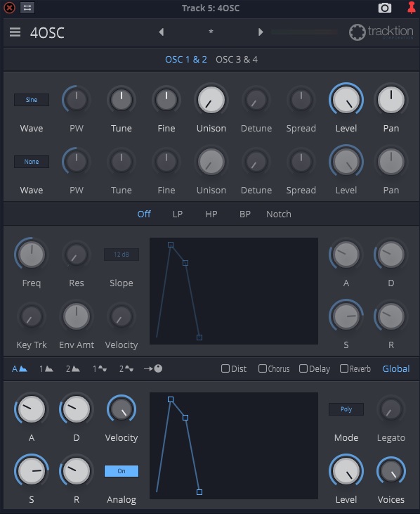The width and height of the screenshot is (420, 514).
Task: Click oscillator 2 Unison knob
Action: click(211, 162)
